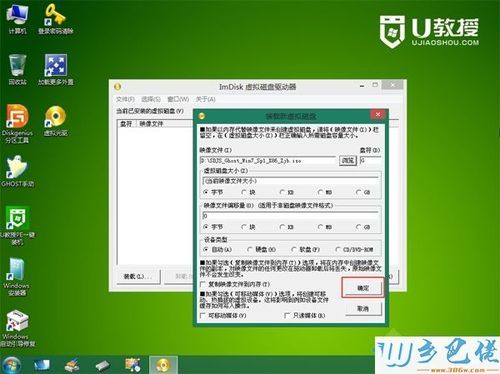Click the 盘符 drive letter field
The width and height of the screenshot is (500, 374).
click(x=370, y=161)
